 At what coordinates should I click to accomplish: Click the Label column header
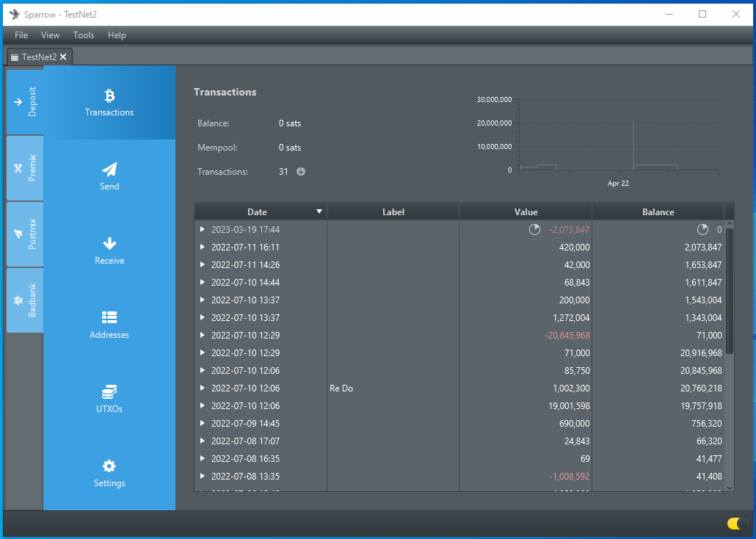[393, 211]
